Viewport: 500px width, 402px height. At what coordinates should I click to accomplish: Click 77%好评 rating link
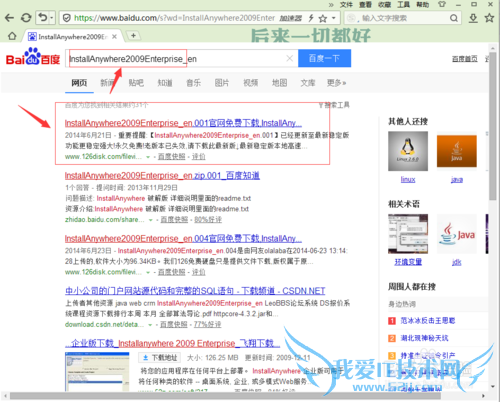pyautogui.click(x=207, y=324)
